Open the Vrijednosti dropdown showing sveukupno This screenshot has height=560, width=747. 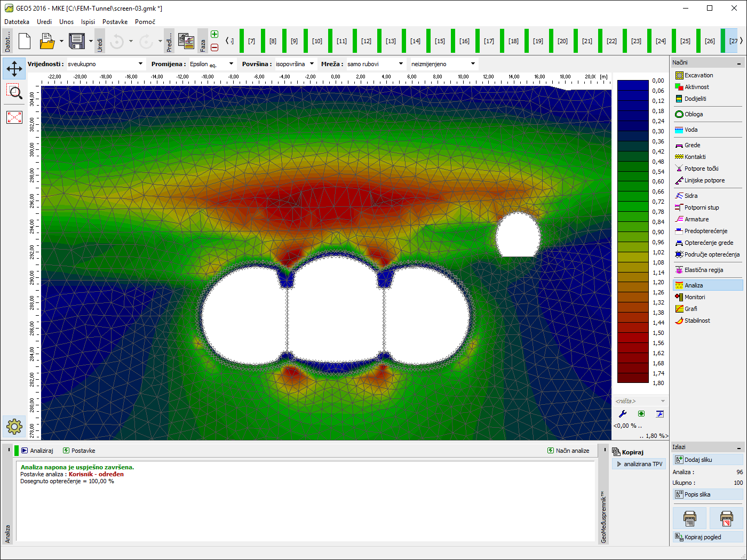pos(105,64)
